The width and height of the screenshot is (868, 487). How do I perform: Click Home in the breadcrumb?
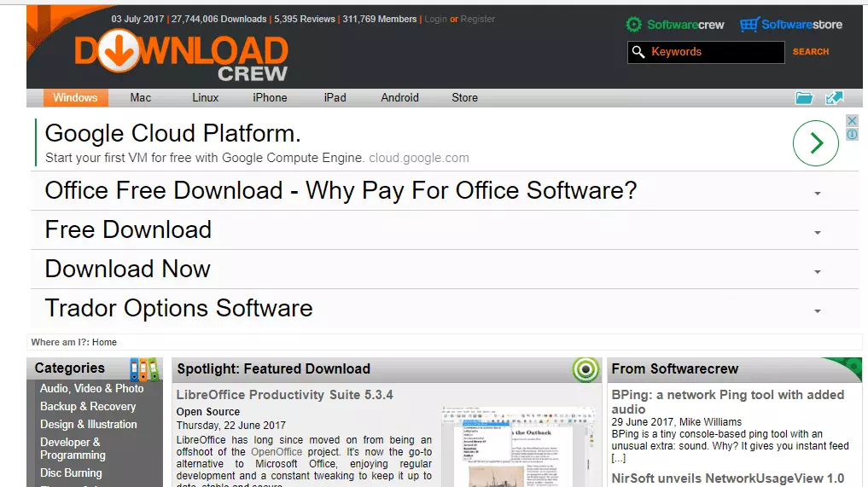click(x=104, y=342)
